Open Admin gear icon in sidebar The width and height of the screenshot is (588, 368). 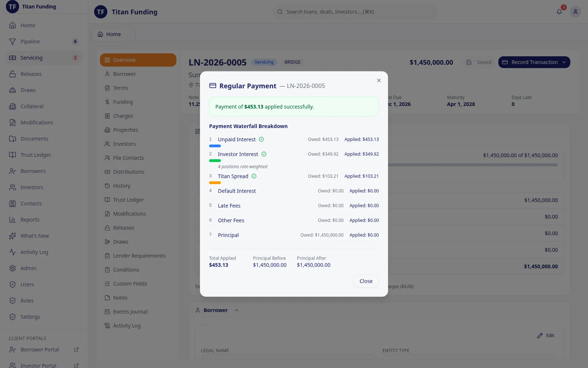point(12,268)
